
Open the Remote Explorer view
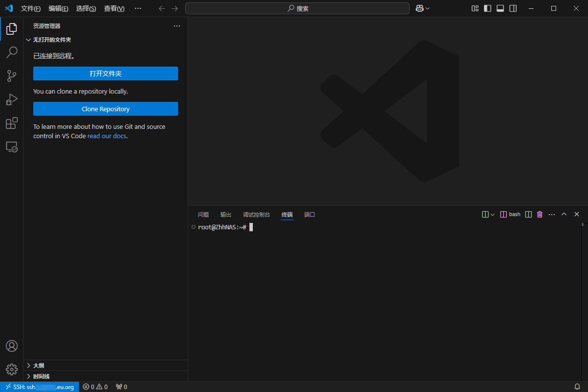[12, 147]
